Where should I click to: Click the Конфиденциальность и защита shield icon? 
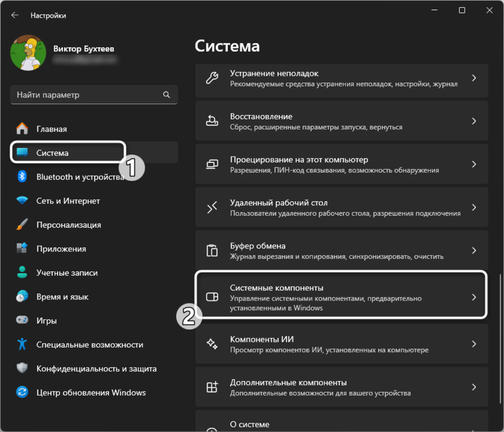point(22,368)
